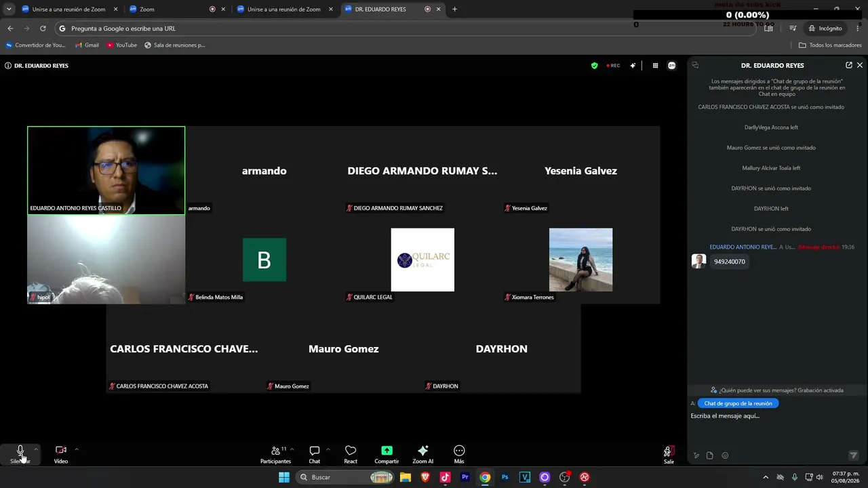868x488 pixels.
Task: Open the Participantes panel
Action: pyautogui.click(x=275, y=454)
